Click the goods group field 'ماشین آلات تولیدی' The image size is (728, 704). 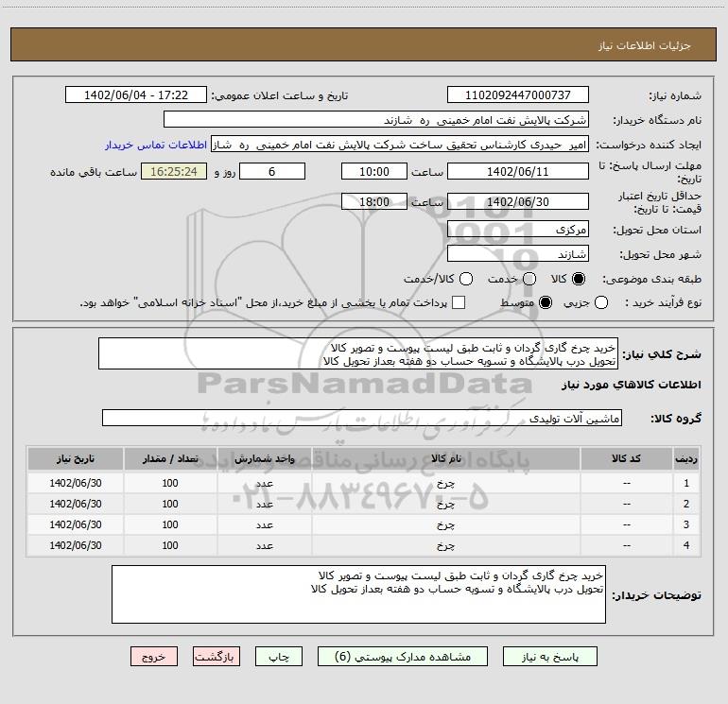(x=362, y=418)
